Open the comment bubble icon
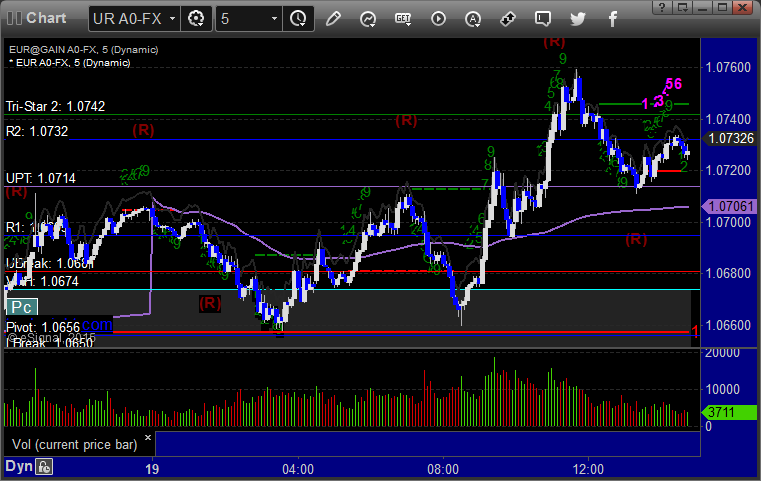The width and height of the screenshot is (761, 481). (x=543, y=19)
